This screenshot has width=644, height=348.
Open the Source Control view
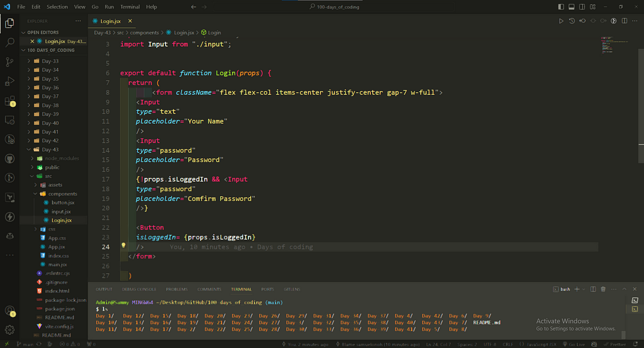click(10, 62)
